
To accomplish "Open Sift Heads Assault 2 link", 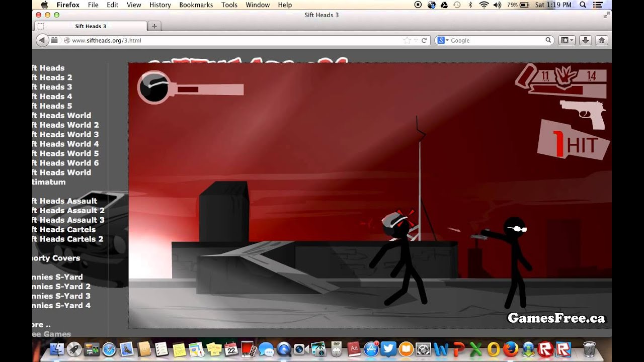I will click(68, 211).
